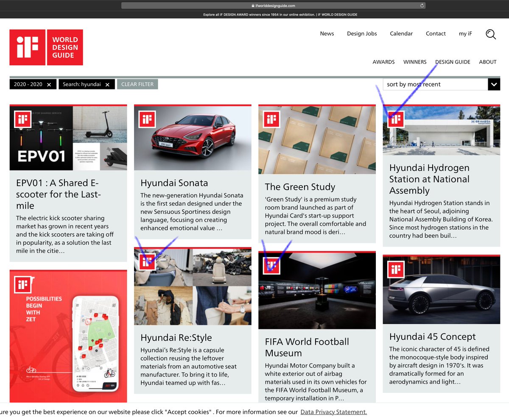Open the 'Hyundai Sonata' title link
This screenshot has width=509, height=420.
coord(174,183)
